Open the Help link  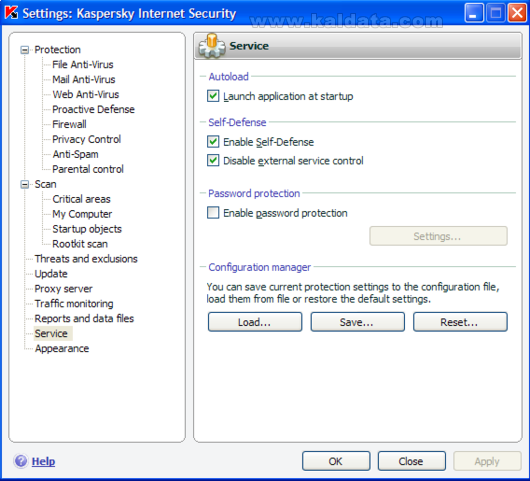click(43, 461)
